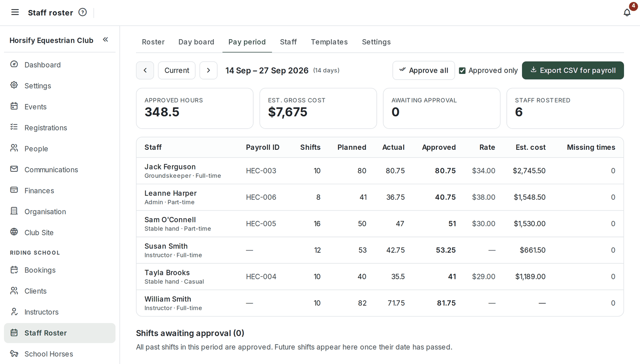Click the Dashboard gauge icon
Image resolution: width=640 pixels, height=364 pixels.
(x=14, y=64)
